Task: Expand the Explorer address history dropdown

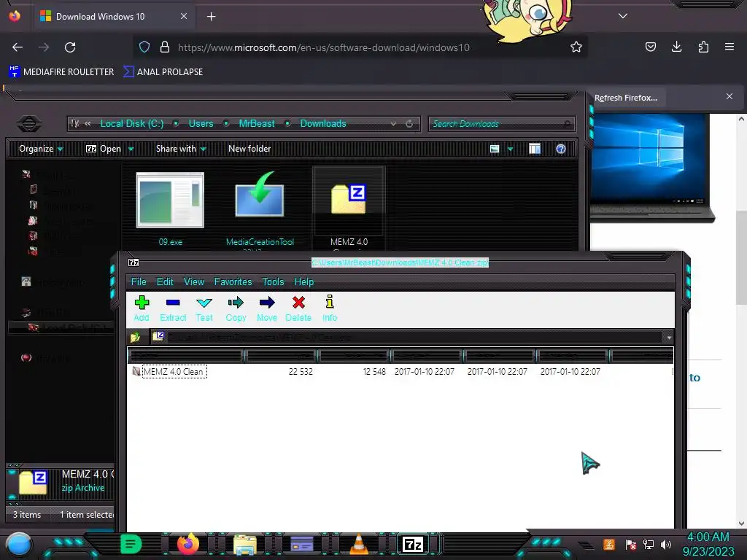Action: point(393,124)
